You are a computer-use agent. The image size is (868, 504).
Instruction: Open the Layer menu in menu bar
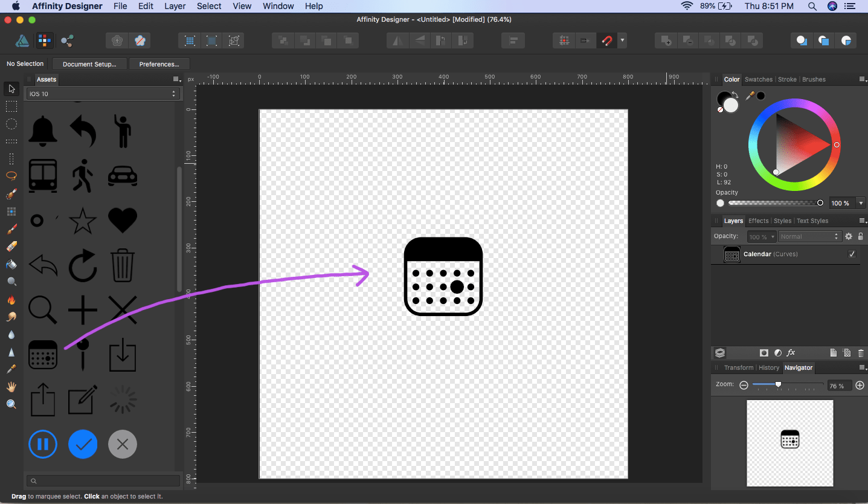click(175, 6)
